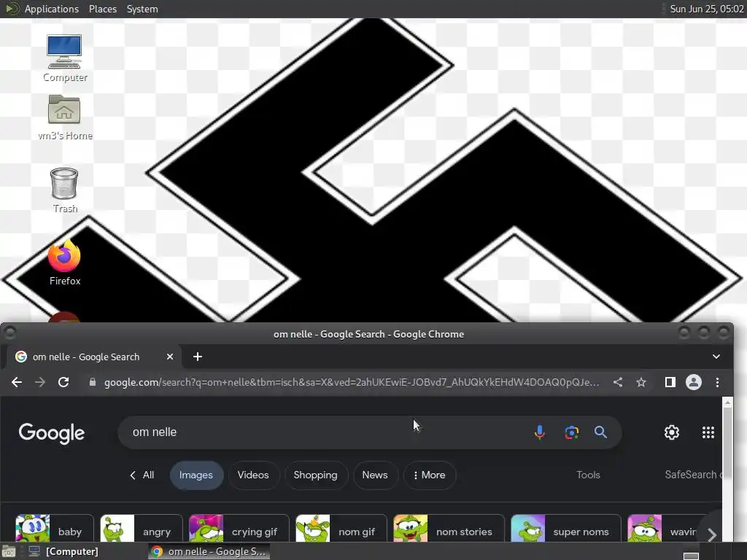This screenshot has width=747, height=560.
Task: Reload the Google search page
Action: [63, 382]
